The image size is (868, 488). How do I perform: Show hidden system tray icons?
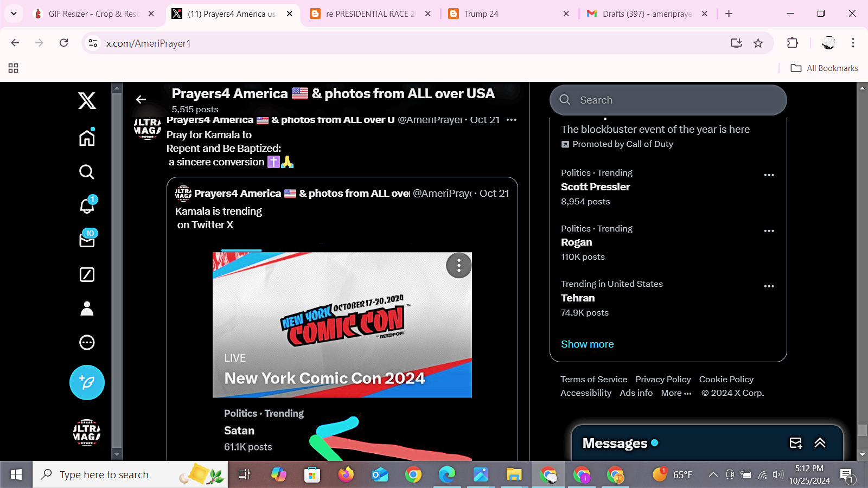(x=713, y=475)
